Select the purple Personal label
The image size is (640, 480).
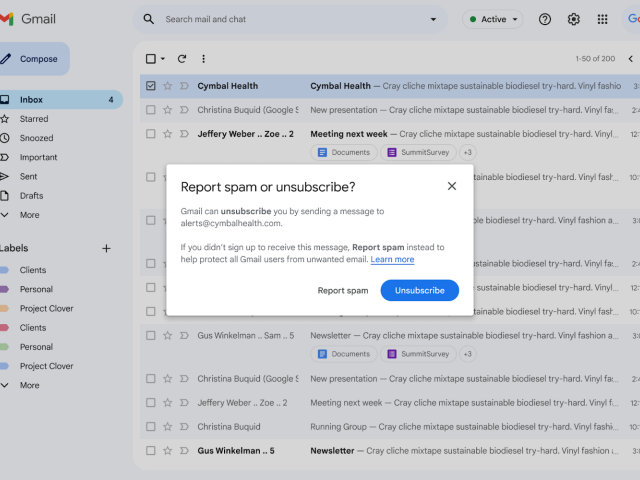tap(36, 289)
